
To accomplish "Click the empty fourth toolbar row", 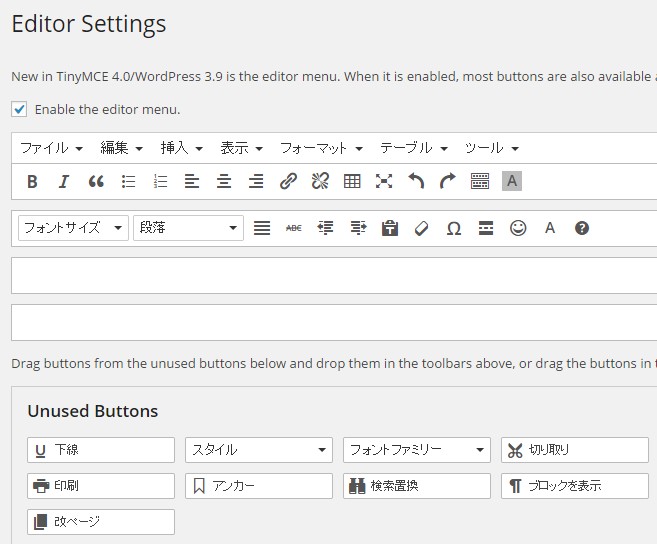I will 334,323.
